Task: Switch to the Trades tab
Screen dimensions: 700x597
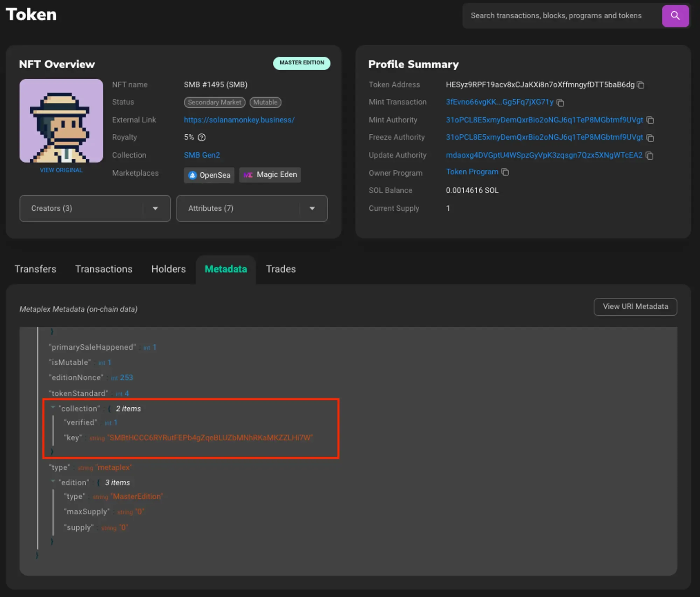Action: (281, 269)
